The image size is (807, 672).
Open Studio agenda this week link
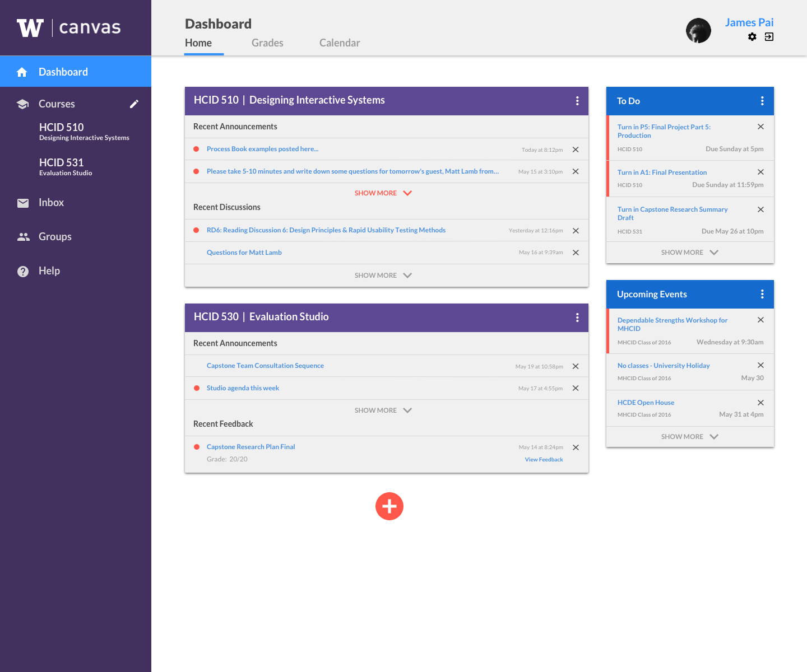click(x=243, y=388)
